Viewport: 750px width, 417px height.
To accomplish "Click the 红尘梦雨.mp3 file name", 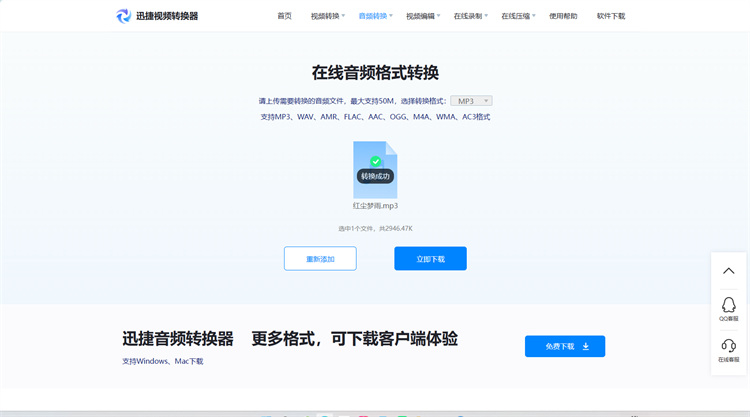I will pyautogui.click(x=375, y=206).
